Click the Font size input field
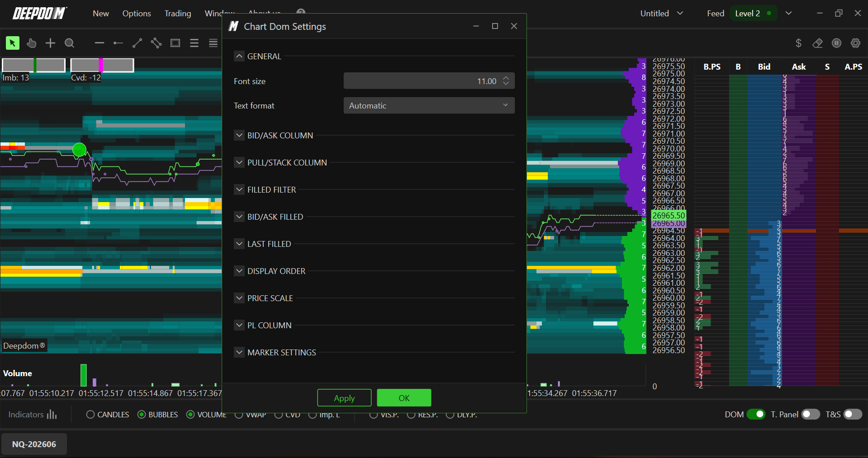Image resolution: width=868 pixels, height=458 pixels. point(429,81)
